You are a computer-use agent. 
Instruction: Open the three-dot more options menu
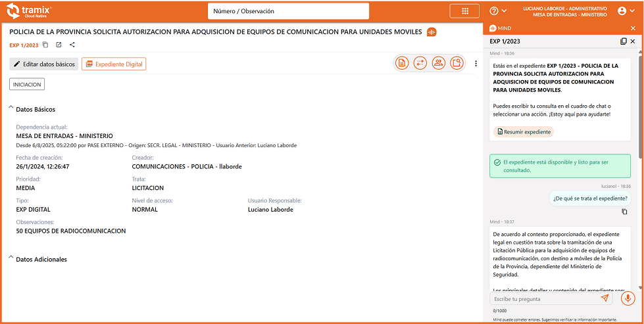coord(476,64)
